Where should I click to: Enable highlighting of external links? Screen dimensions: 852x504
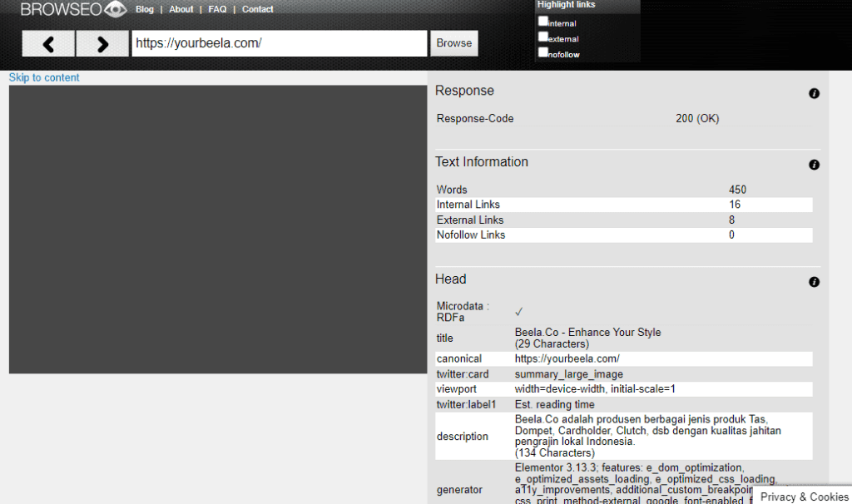point(543,37)
